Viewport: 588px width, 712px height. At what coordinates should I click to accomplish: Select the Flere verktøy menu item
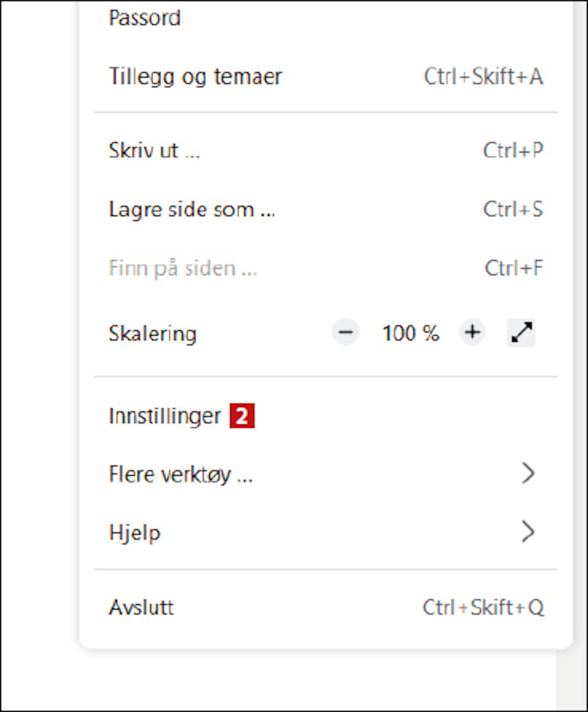coord(181,474)
